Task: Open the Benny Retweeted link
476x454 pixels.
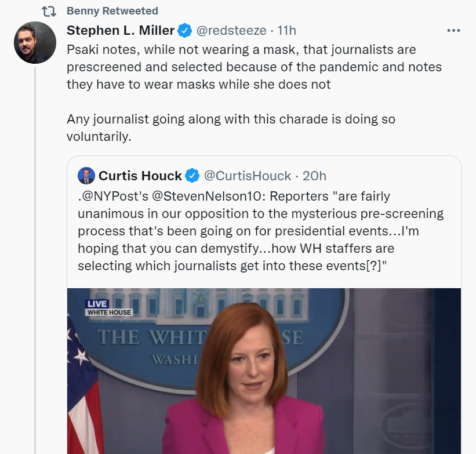Action: pyautogui.click(x=112, y=11)
